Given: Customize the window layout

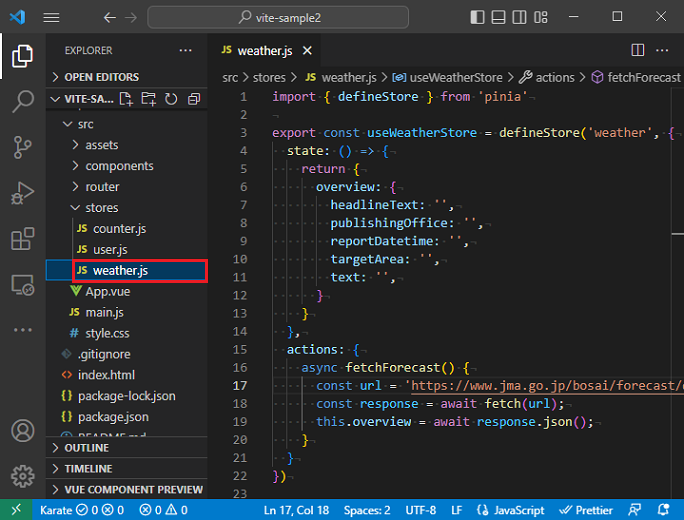Looking at the screenshot, I should (x=540, y=17).
